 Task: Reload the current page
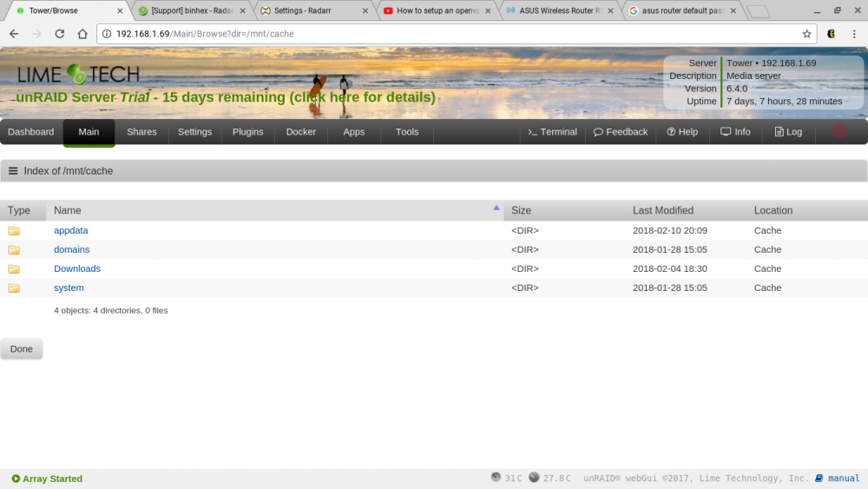pos(59,34)
